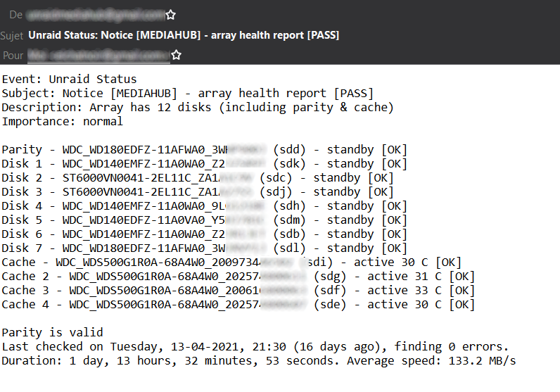Click the Cache (sdi) active 30 C row
560x392 pixels.
coord(231,263)
